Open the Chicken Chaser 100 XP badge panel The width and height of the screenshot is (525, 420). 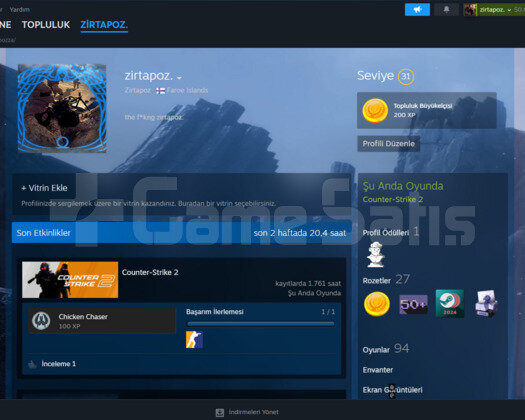point(102,321)
